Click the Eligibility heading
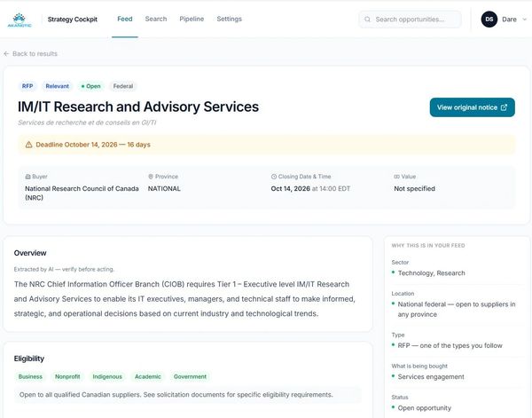 (x=29, y=359)
